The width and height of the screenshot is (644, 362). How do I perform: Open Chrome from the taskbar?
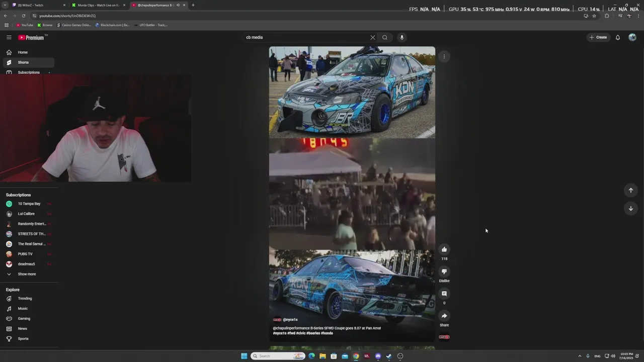[x=356, y=356]
